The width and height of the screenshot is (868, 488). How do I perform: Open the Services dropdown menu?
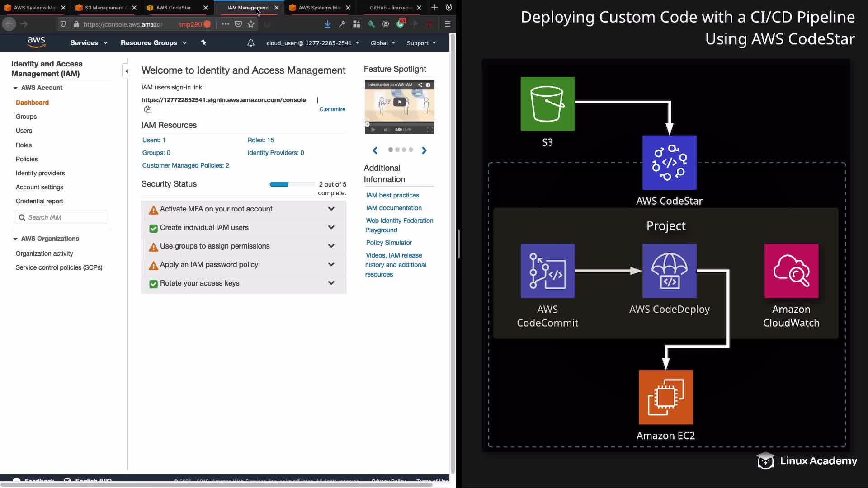tap(89, 43)
